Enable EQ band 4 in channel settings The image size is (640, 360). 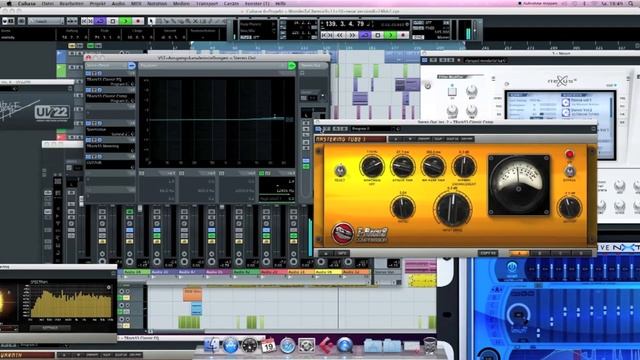click(262, 173)
